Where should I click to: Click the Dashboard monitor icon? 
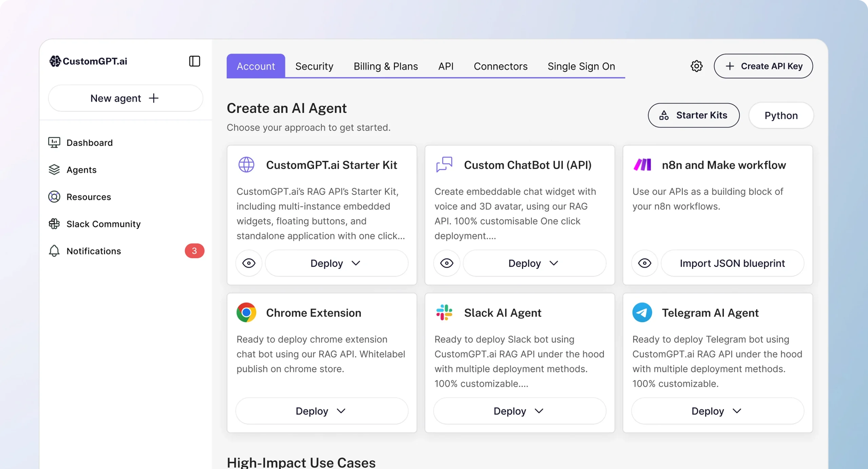tap(54, 143)
